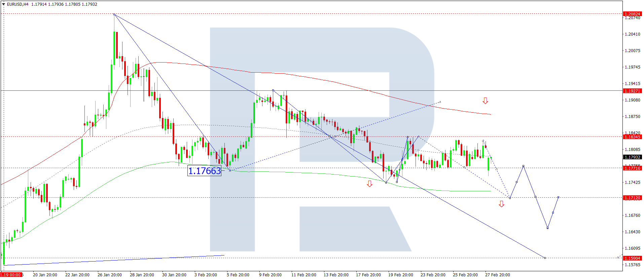Click the chart menu triangle beside EURUSD,H4

[4, 4]
